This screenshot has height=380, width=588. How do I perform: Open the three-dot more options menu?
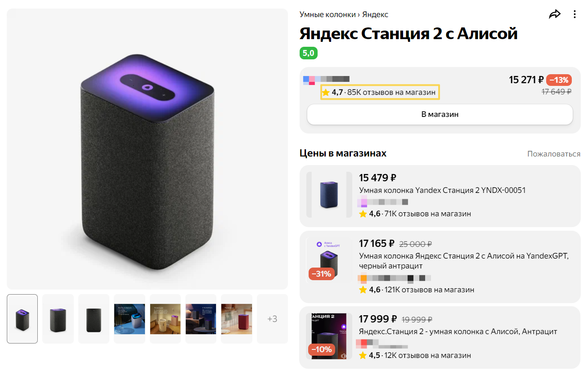[x=575, y=14]
